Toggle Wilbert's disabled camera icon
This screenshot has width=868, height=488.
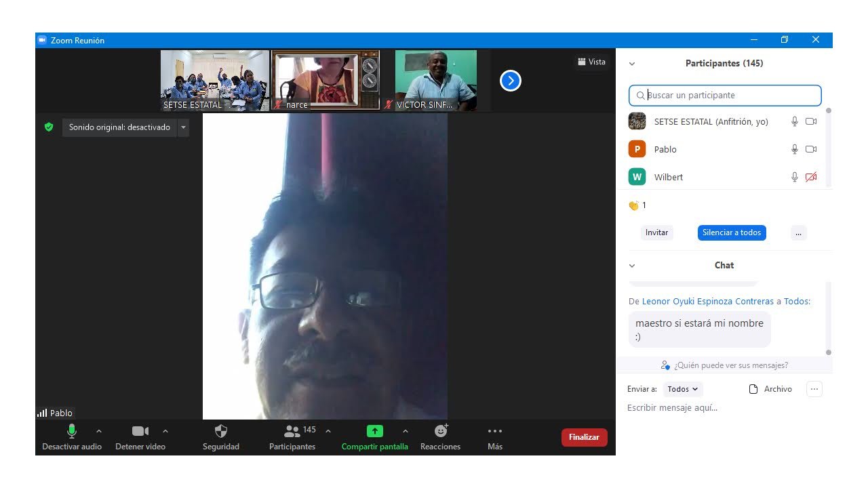coord(811,177)
